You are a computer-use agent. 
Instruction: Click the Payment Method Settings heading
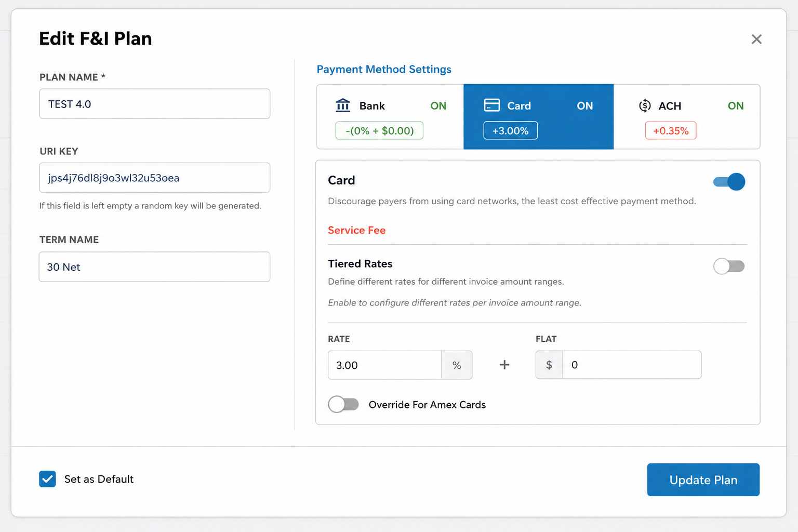pyautogui.click(x=384, y=69)
